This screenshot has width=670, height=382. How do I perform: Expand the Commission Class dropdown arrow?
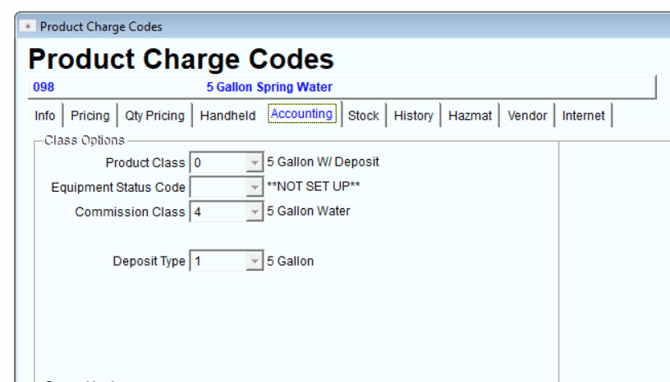coord(255,212)
